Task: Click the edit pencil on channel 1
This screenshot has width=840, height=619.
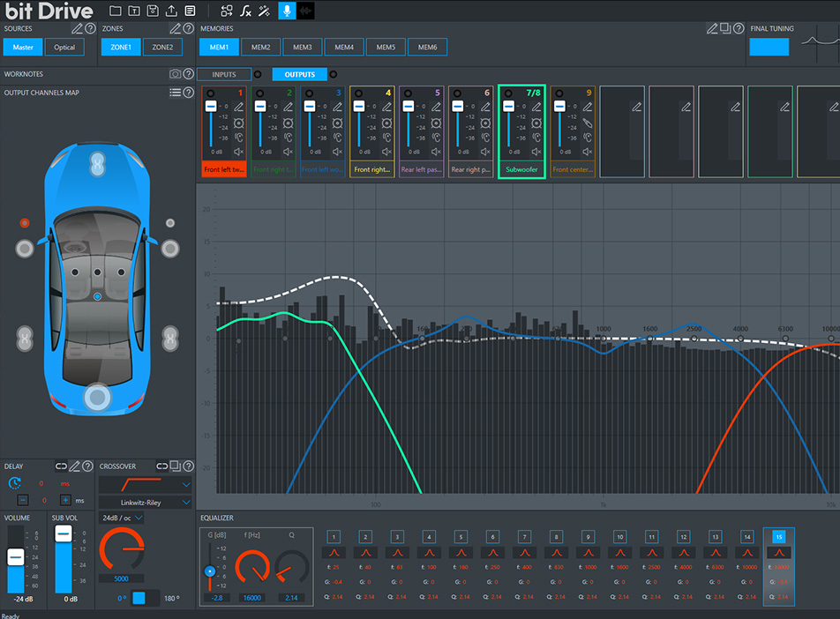Action: click(239, 107)
